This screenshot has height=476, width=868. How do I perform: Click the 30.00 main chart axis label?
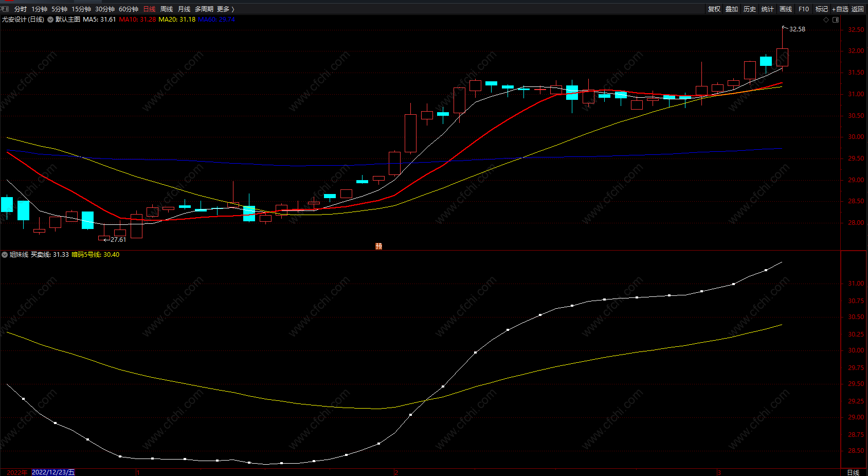[x=856, y=137]
